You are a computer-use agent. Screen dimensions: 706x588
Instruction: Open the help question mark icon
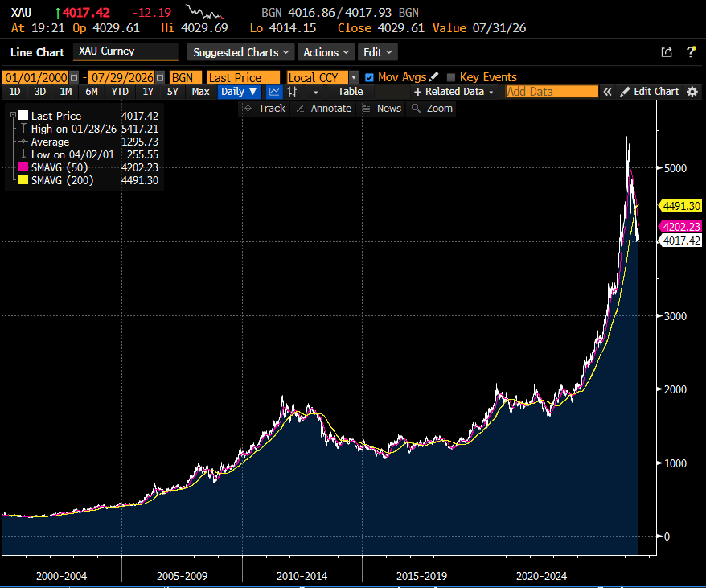(691, 52)
